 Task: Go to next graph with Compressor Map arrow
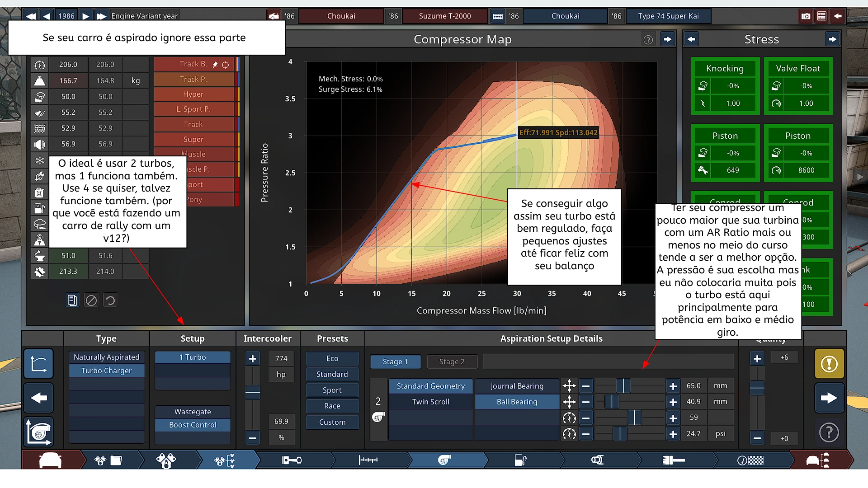click(x=667, y=40)
